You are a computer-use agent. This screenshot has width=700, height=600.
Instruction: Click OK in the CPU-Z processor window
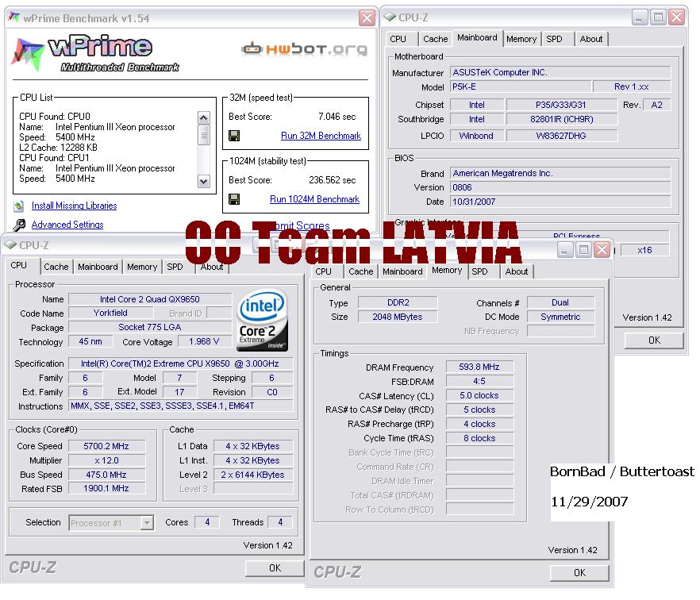point(275,568)
